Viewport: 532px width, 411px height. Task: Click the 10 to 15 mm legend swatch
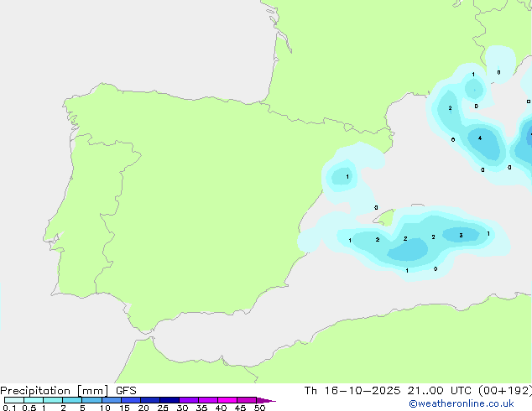[111, 400]
